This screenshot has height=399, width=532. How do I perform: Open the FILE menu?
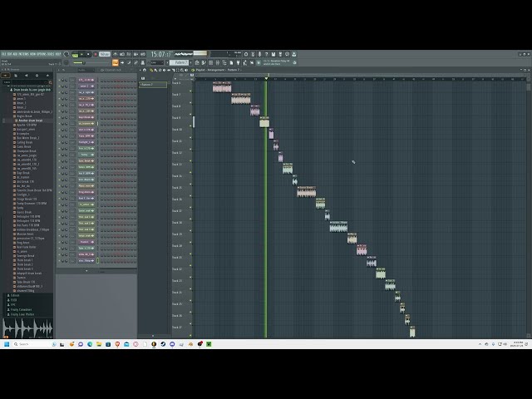3,54
